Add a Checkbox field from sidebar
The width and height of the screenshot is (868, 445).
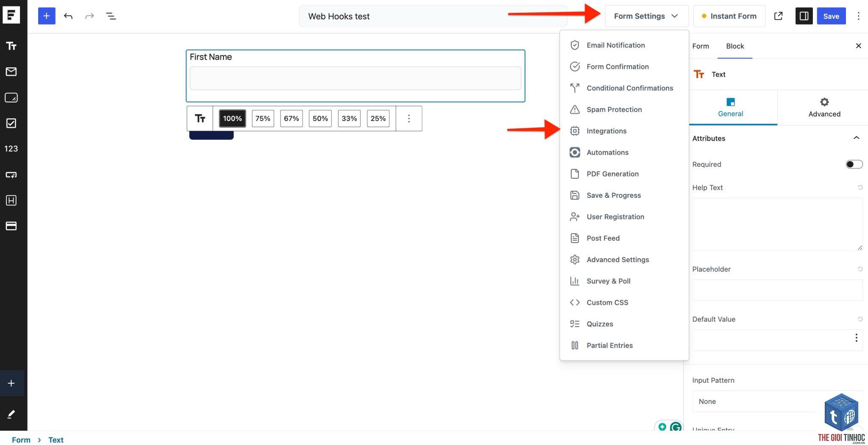point(11,123)
